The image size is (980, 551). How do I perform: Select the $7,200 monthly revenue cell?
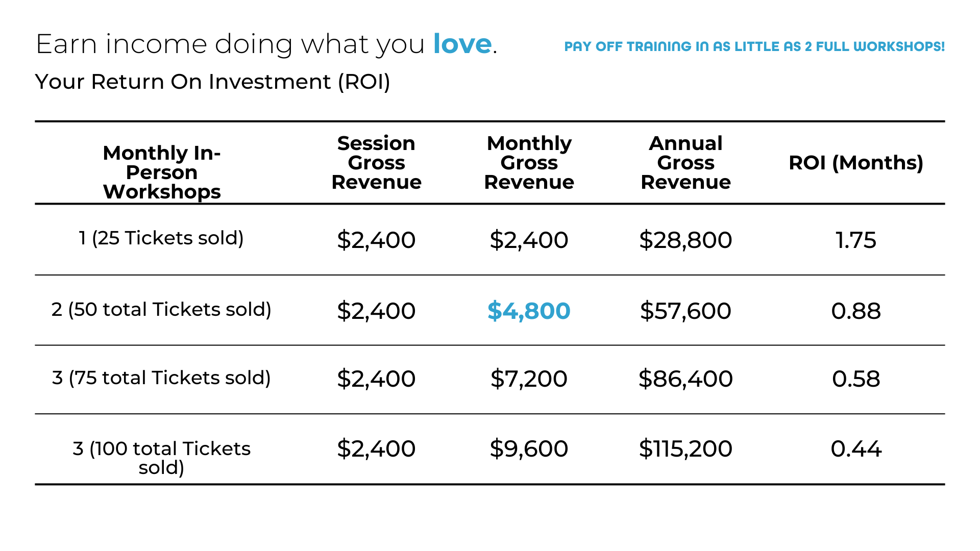[x=529, y=379]
